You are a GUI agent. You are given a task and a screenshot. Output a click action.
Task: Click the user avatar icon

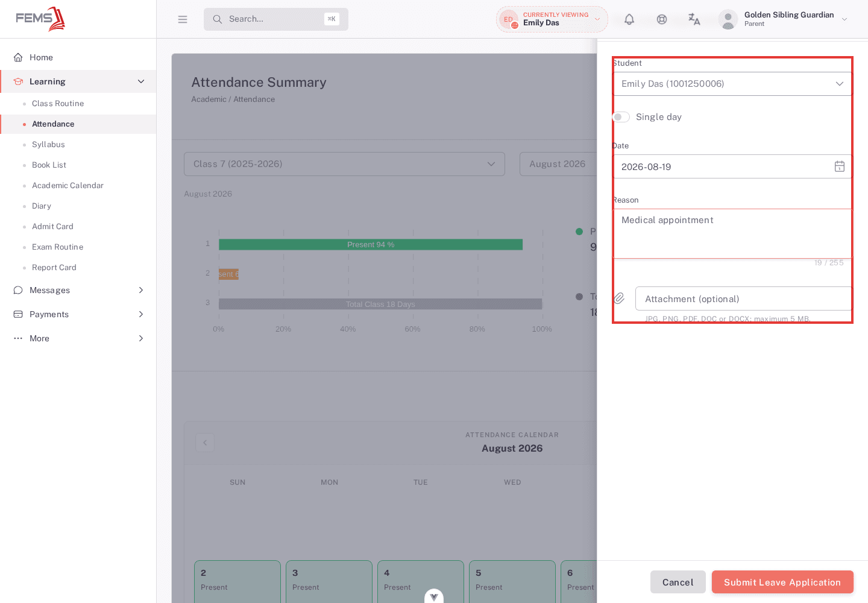(x=728, y=19)
